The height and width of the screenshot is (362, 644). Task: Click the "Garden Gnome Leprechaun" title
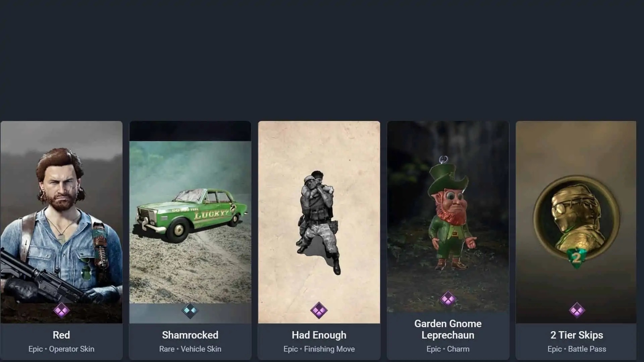(448, 329)
